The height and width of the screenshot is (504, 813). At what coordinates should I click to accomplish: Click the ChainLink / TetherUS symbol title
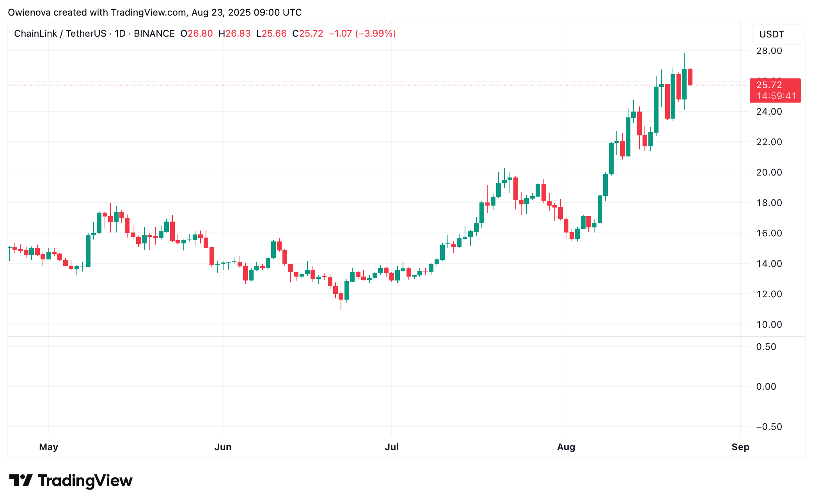[x=60, y=34]
